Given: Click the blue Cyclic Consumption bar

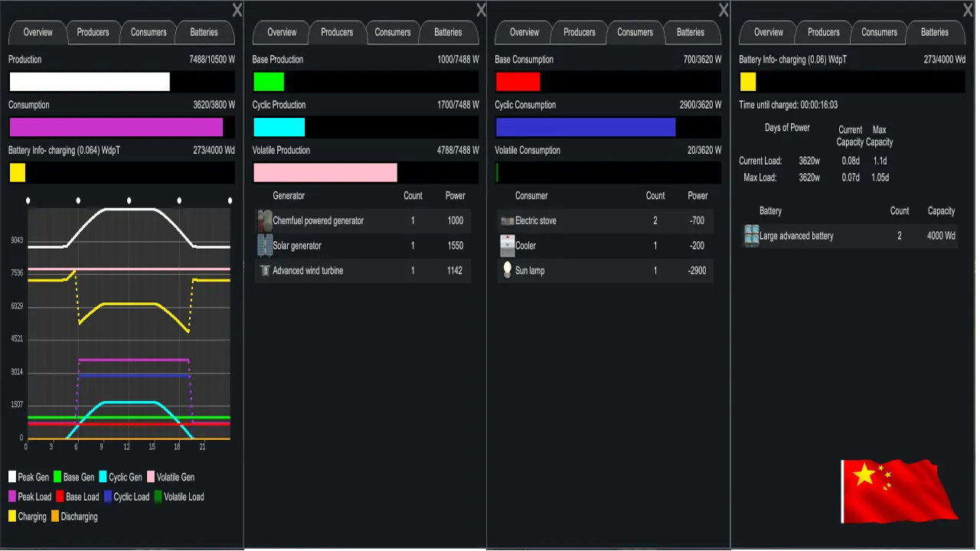Looking at the screenshot, I should [586, 127].
